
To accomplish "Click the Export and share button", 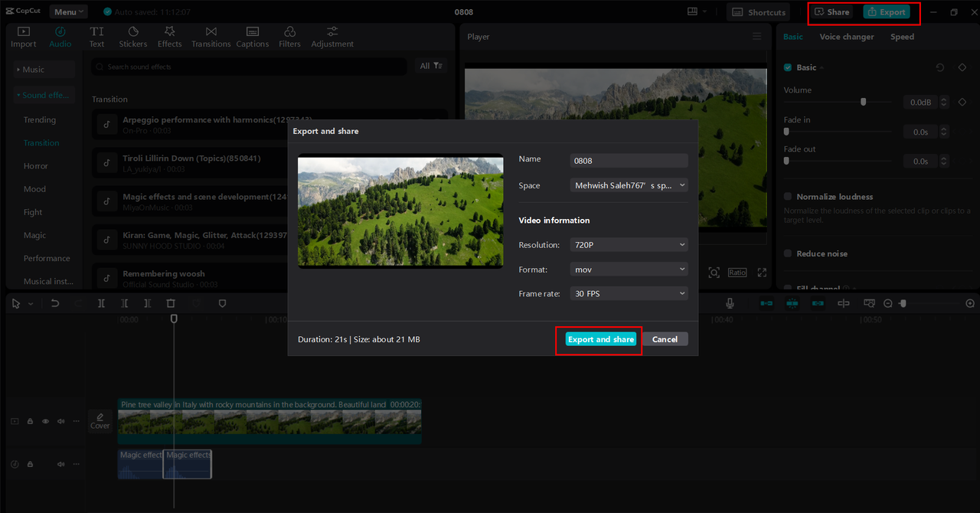I will [601, 339].
